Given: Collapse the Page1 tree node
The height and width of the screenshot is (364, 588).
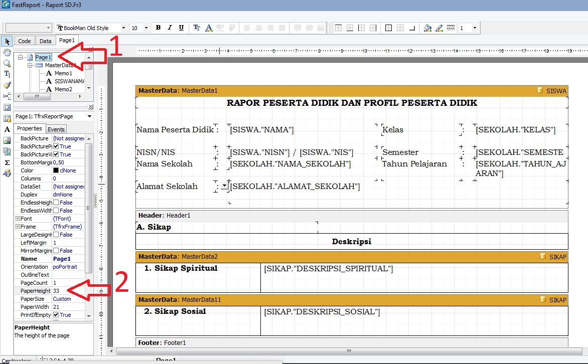Looking at the screenshot, I should tap(21, 58).
